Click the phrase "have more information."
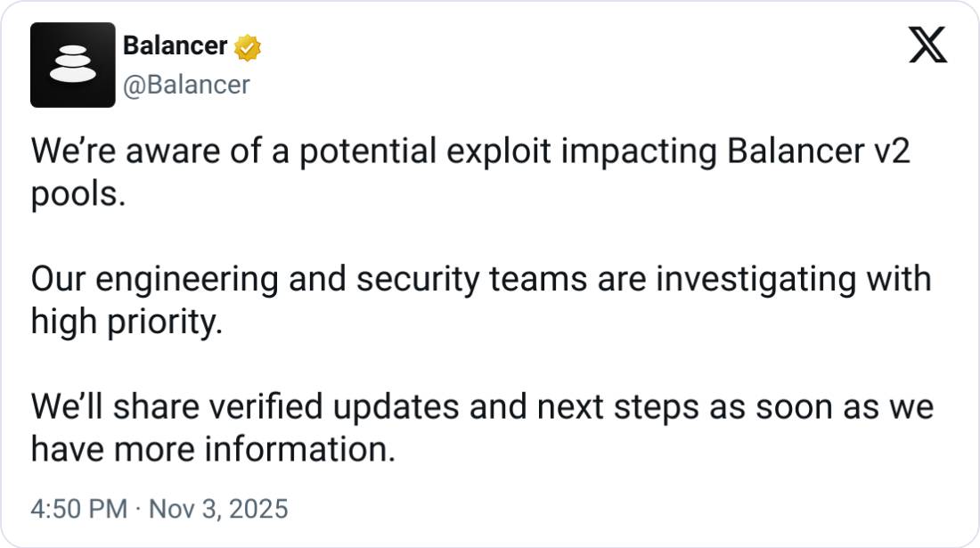Image resolution: width=980 pixels, height=548 pixels. tap(213, 450)
